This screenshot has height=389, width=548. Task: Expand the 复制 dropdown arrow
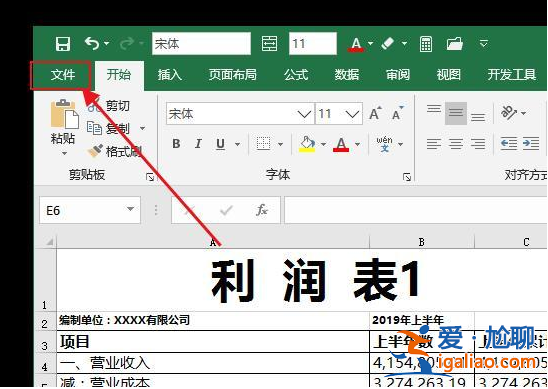pos(143,128)
